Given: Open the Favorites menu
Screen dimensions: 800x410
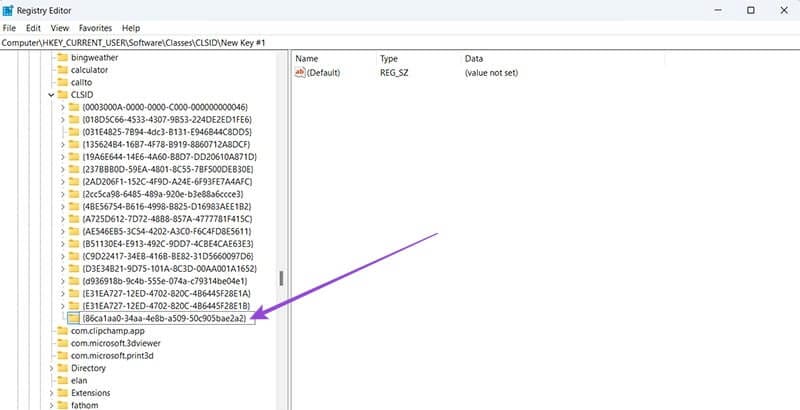Looking at the screenshot, I should coord(95,28).
